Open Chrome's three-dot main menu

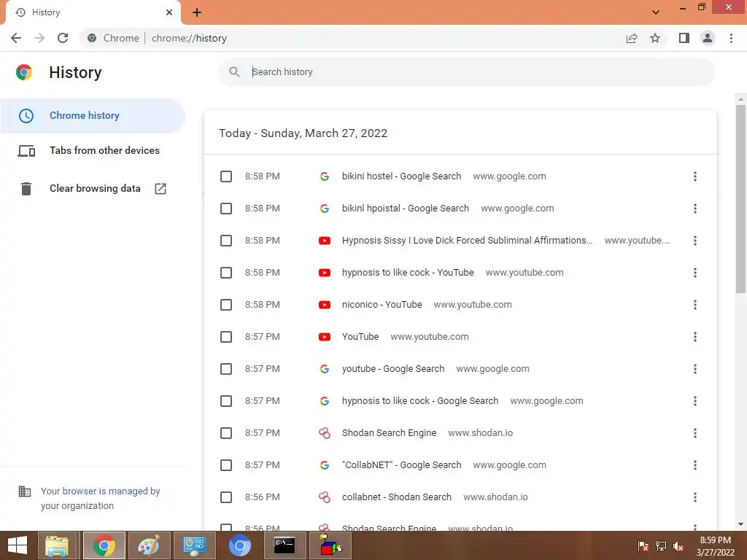[x=731, y=38]
